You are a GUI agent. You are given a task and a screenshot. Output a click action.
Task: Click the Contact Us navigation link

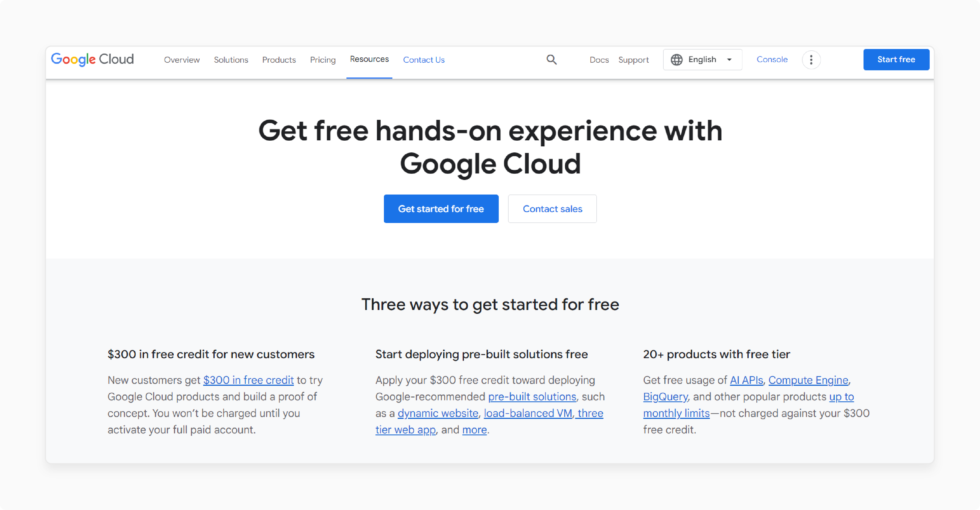pyautogui.click(x=424, y=59)
